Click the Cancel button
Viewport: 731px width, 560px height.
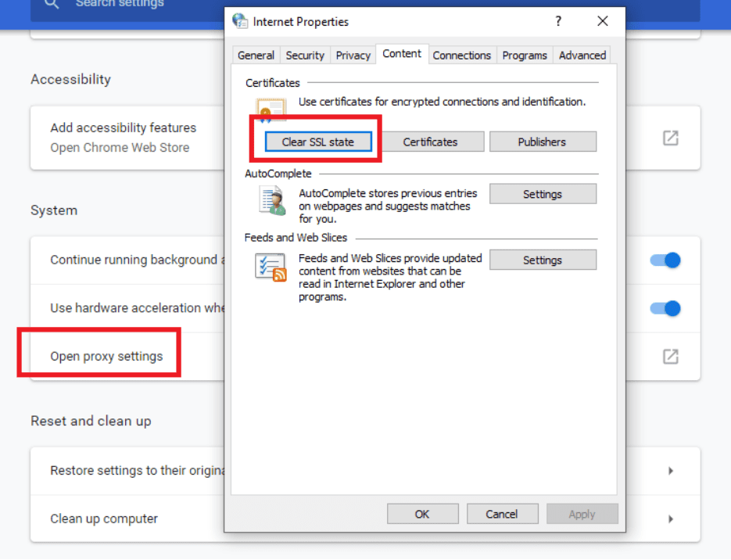pyautogui.click(x=503, y=514)
